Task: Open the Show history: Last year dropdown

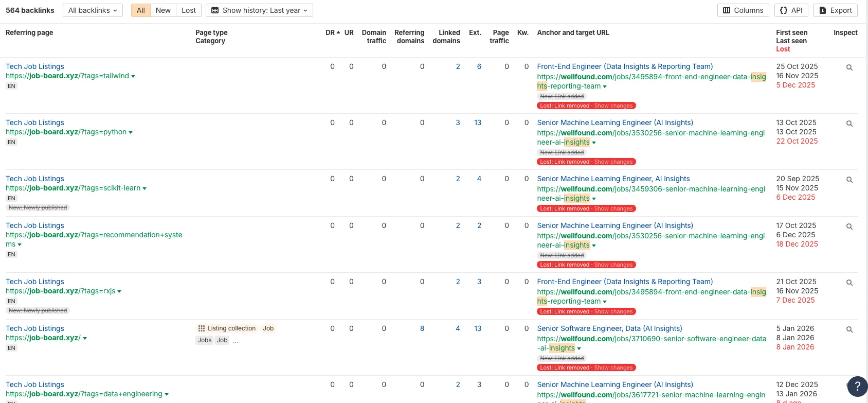Action: point(259,10)
